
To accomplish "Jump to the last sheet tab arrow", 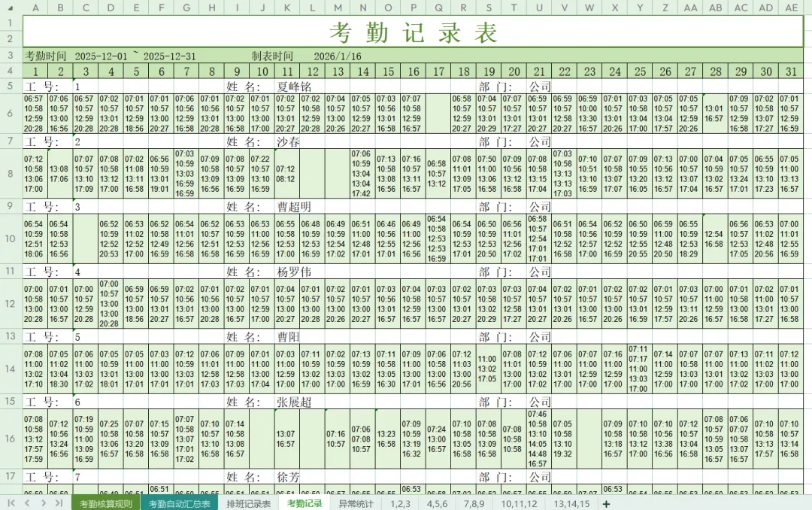I will tap(59, 503).
